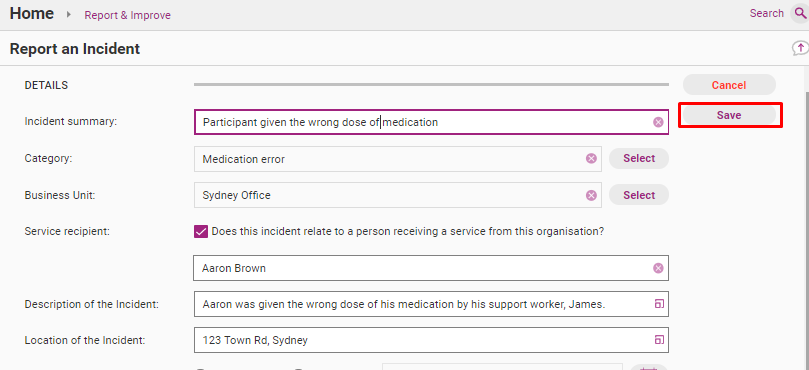Save the incident report
Viewport: 809px width, 370px height.
coord(729,115)
